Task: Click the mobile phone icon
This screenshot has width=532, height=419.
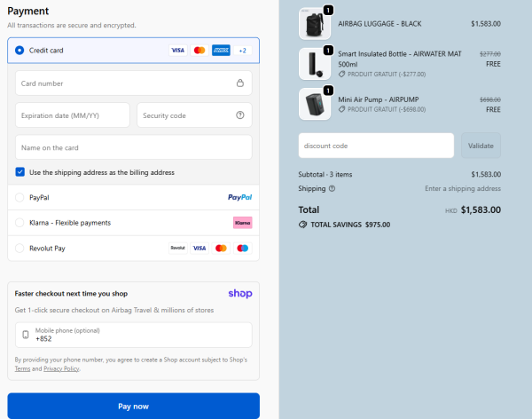Action: pos(26,335)
